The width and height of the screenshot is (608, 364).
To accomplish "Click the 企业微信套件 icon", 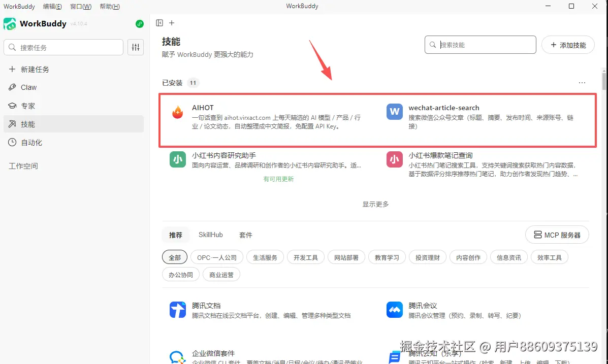I will [x=178, y=357].
